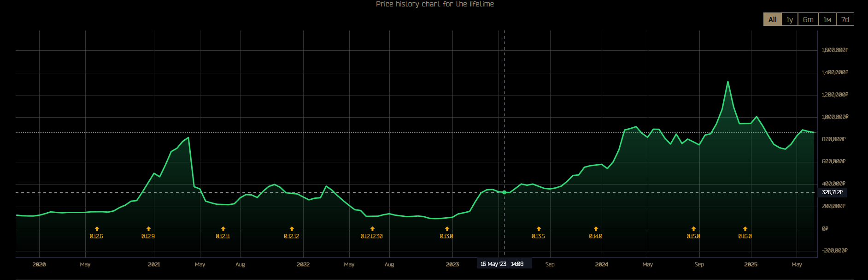Click the 0.15.0 patch arrow marker

point(693,229)
